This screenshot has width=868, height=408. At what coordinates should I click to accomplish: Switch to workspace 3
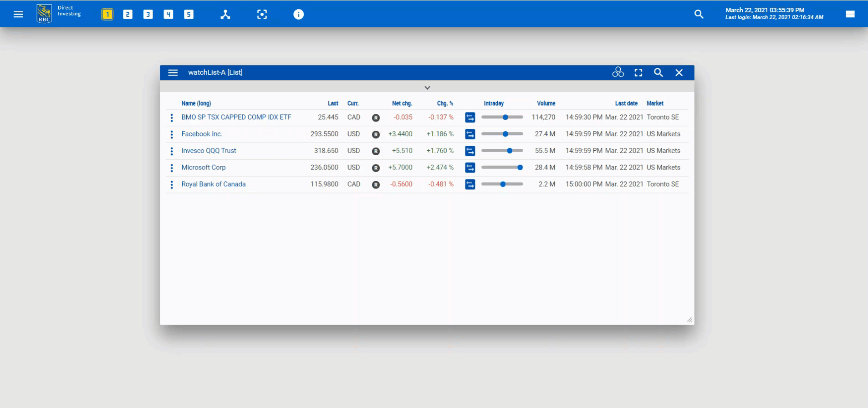[x=148, y=15]
